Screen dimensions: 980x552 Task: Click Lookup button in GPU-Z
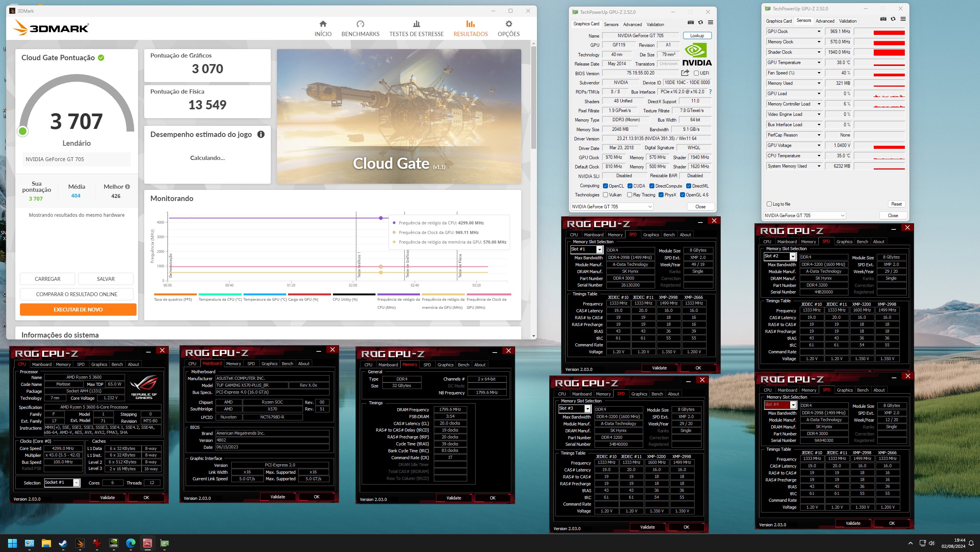(x=697, y=36)
